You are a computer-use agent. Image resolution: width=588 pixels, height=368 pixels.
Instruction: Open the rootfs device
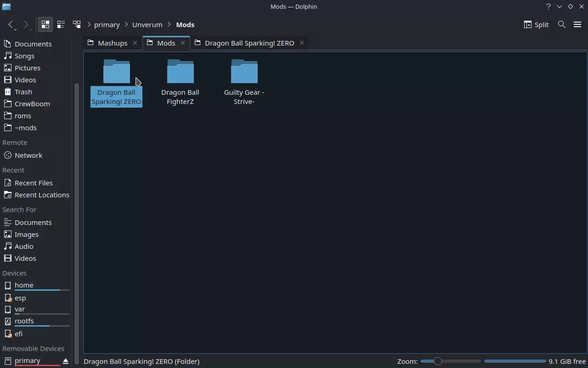[x=37, y=321]
